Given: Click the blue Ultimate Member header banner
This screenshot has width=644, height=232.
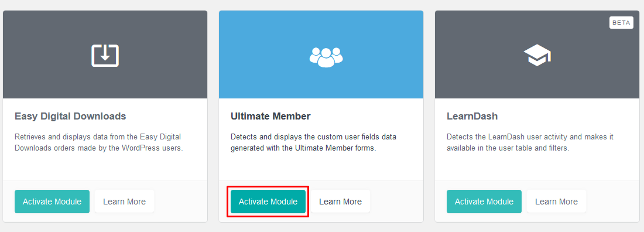Looking at the screenshot, I should 321,54.
